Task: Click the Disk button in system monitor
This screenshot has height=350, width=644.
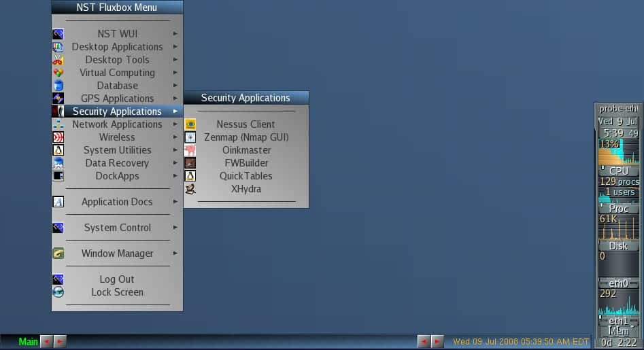Action: pyautogui.click(x=619, y=246)
